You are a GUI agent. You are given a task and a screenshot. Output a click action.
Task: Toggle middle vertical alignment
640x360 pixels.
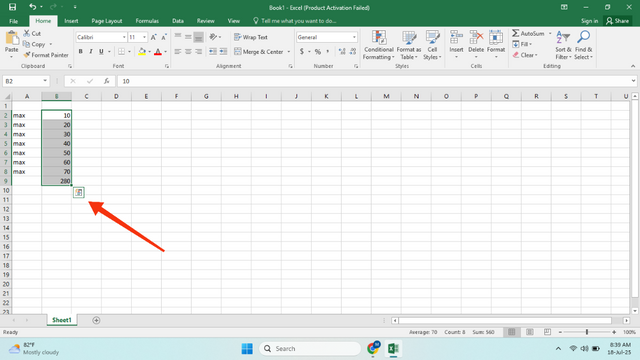pos(188,37)
